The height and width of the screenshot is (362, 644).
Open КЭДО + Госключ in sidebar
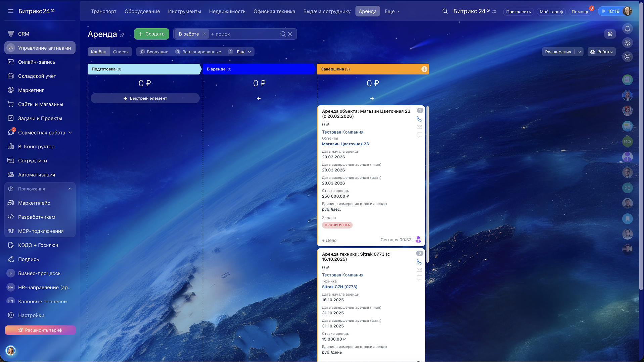40,245
